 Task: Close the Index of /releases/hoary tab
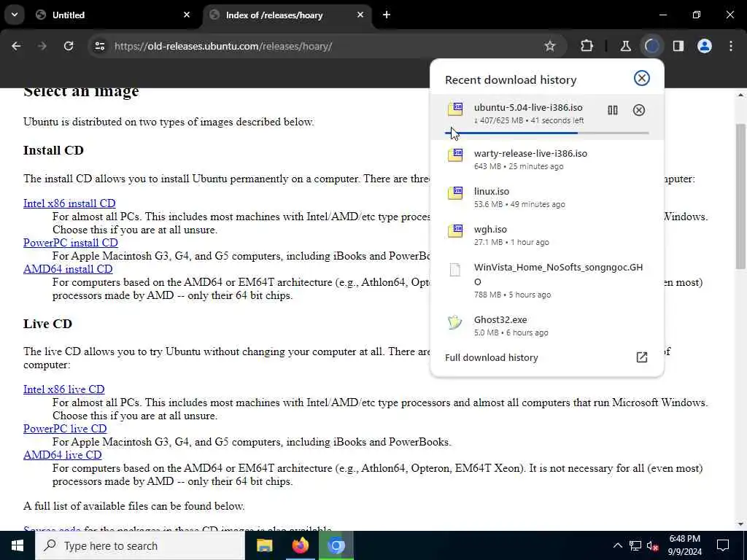(360, 15)
